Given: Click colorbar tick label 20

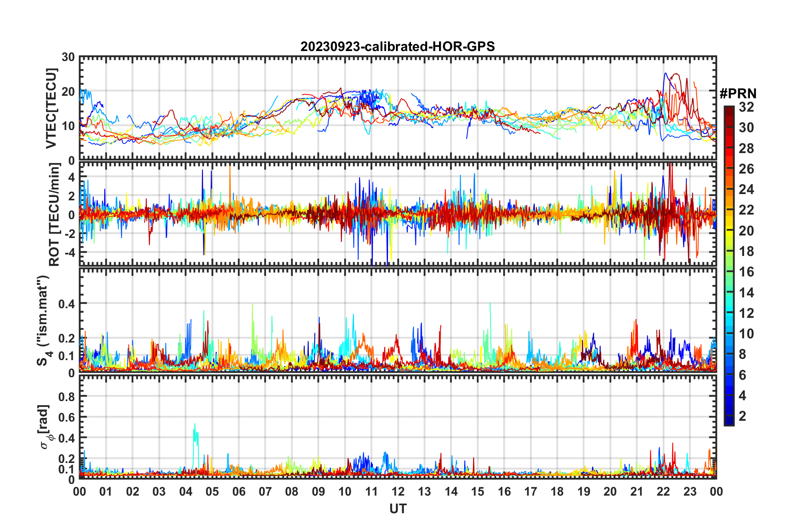Looking at the screenshot, I should (746, 231).
